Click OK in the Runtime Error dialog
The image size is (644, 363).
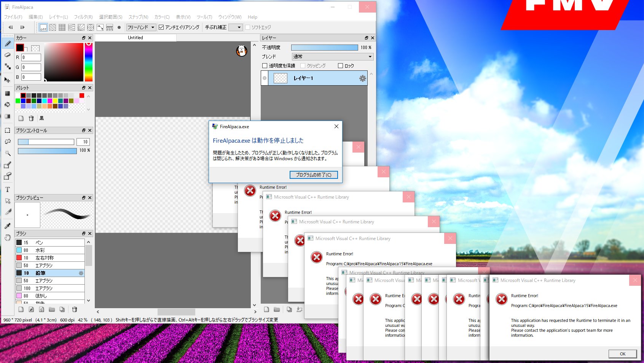click(623, 354)
